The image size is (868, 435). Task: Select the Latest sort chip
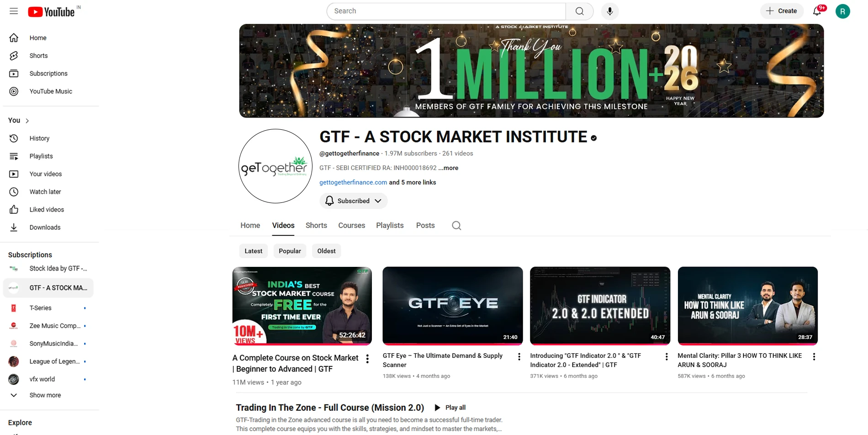click(253, 251)
